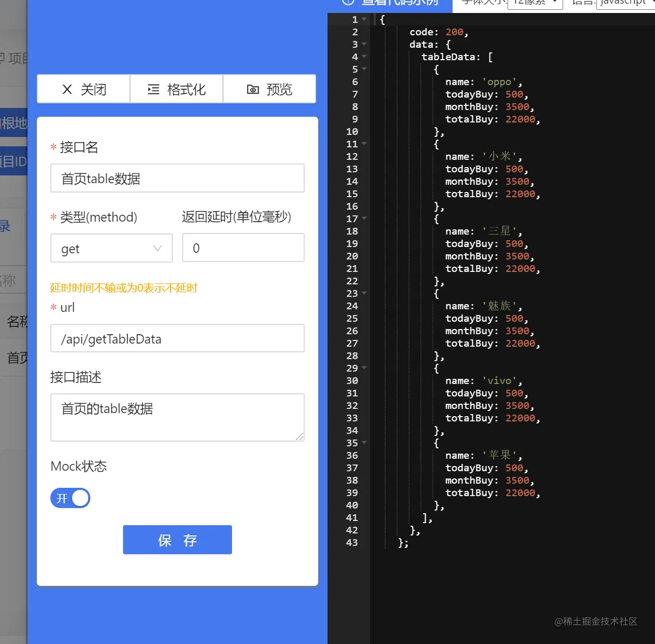Click totalBuy: 22000 on line 39

click(493, 493)
